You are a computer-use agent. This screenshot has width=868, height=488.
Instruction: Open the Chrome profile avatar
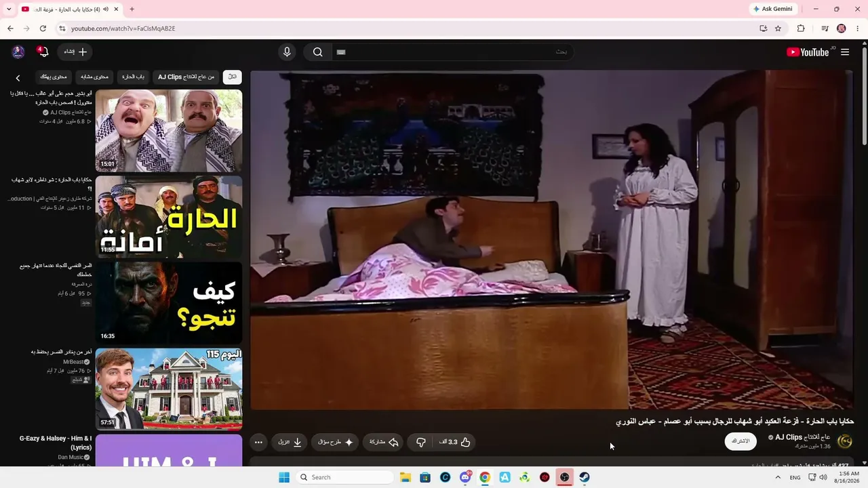pos(842,28)
